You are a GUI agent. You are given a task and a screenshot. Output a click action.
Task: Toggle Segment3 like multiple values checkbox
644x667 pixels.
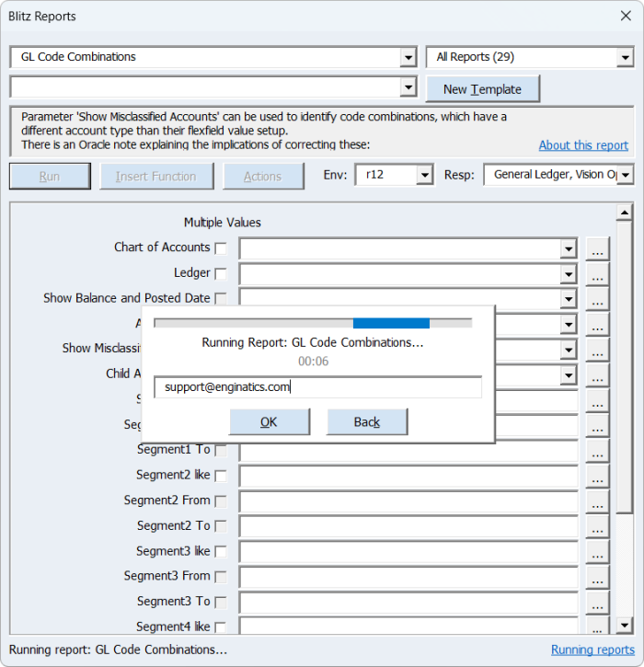[221, 552]
